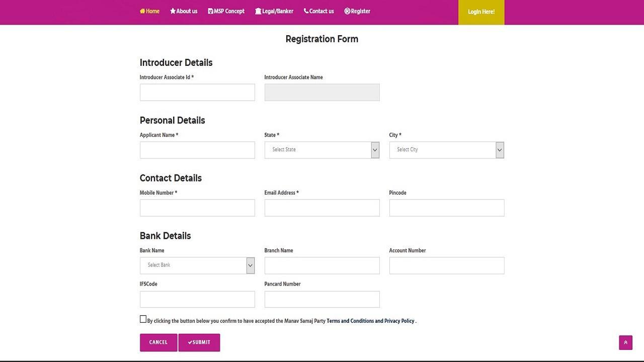Navigate to Contact us
The image size is (644, 362).
319,11
